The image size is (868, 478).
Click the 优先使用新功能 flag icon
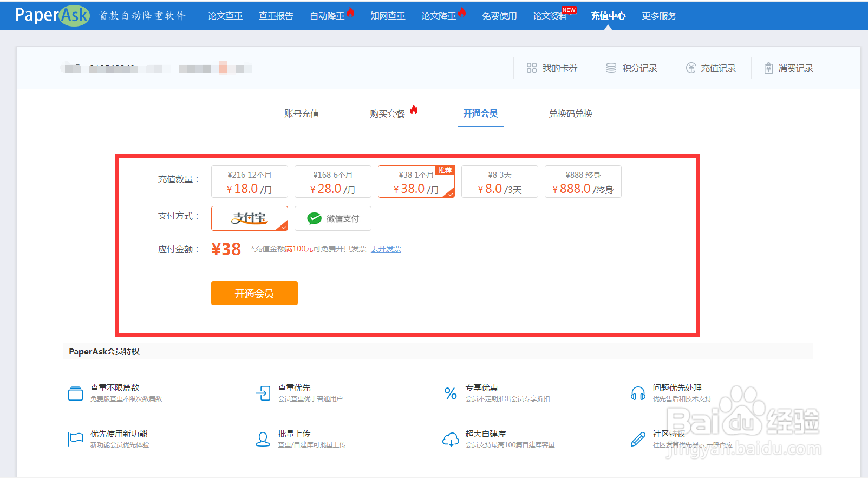pyautogui.click(x=75, y=439)
